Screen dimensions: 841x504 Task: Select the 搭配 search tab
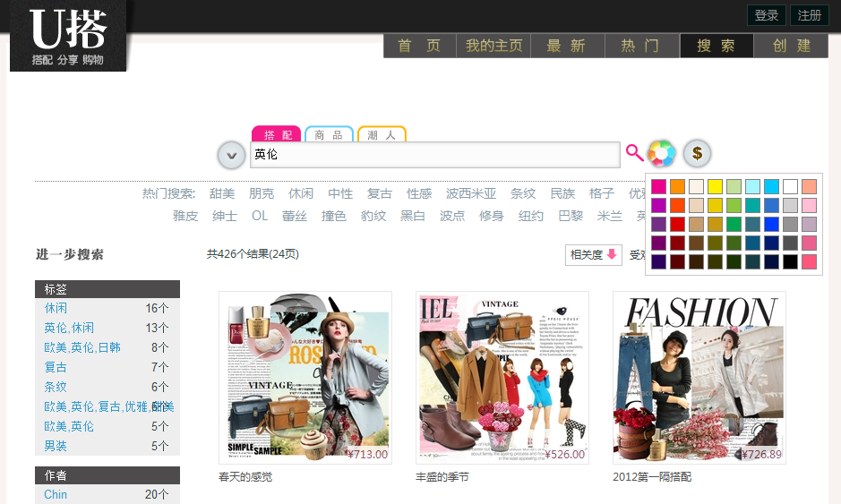(x=276, y=134)
